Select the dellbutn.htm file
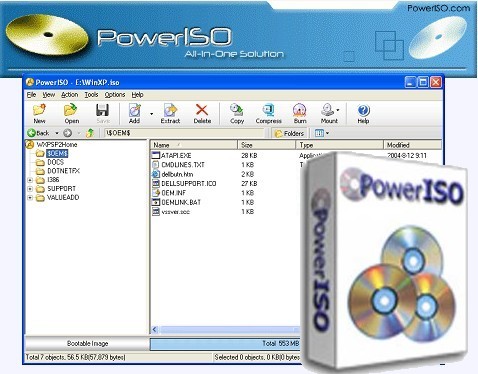478x374 pixels. point(177,174)
